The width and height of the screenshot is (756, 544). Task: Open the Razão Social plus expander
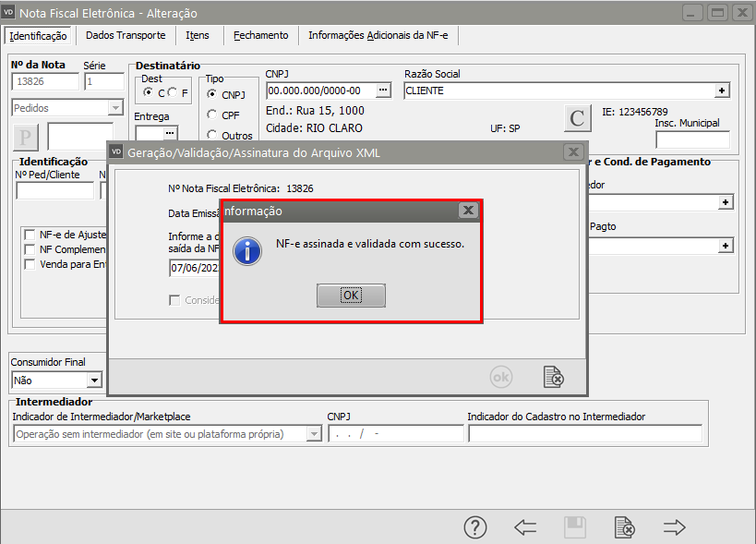723,91
